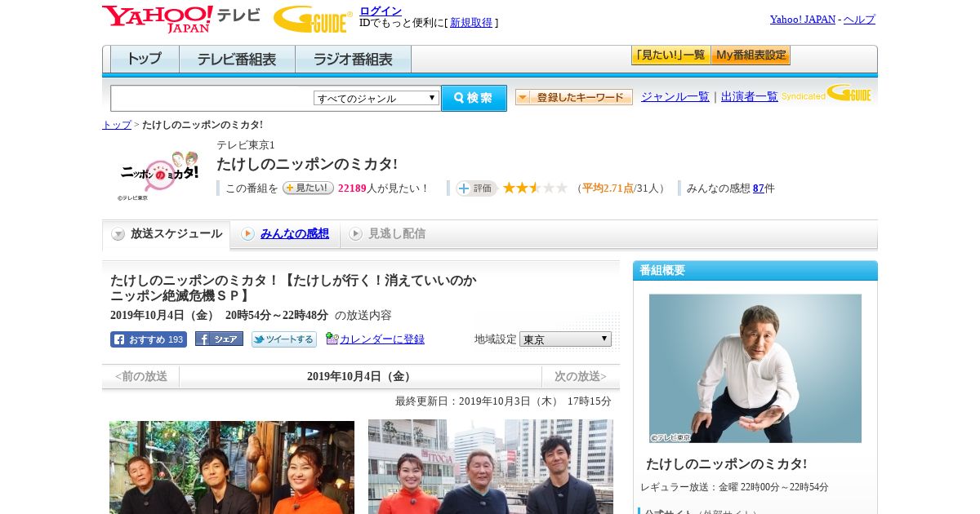The width and height of the screenshot is (980, 514).
Task: Open the 地域設定 東京 region dropdown
Action: [x=565, y=339]
